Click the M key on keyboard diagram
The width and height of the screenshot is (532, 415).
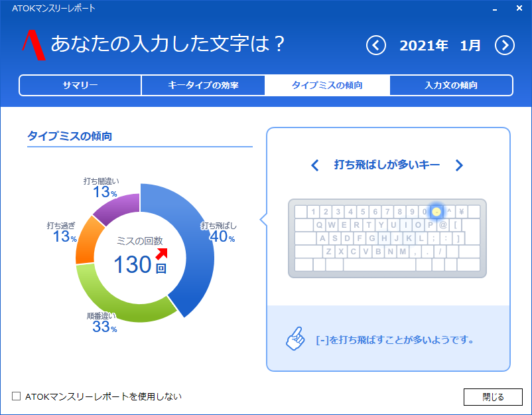coord(403,251)
